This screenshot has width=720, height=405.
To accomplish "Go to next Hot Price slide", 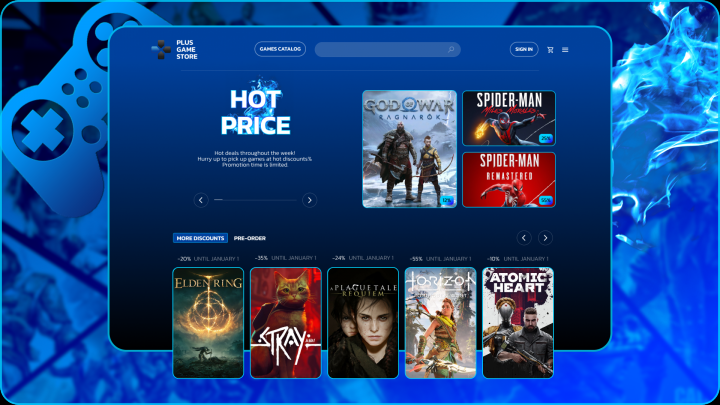I will click(309, 200).
